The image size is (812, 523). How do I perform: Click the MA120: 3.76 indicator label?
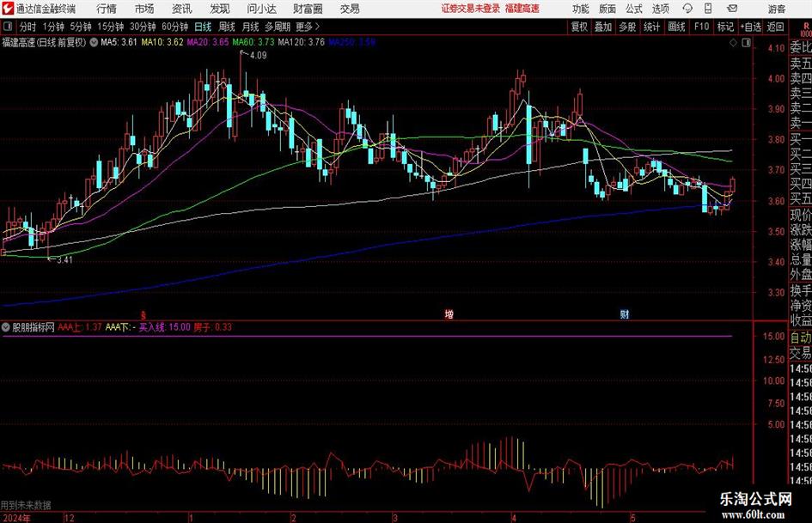point(302,42)
